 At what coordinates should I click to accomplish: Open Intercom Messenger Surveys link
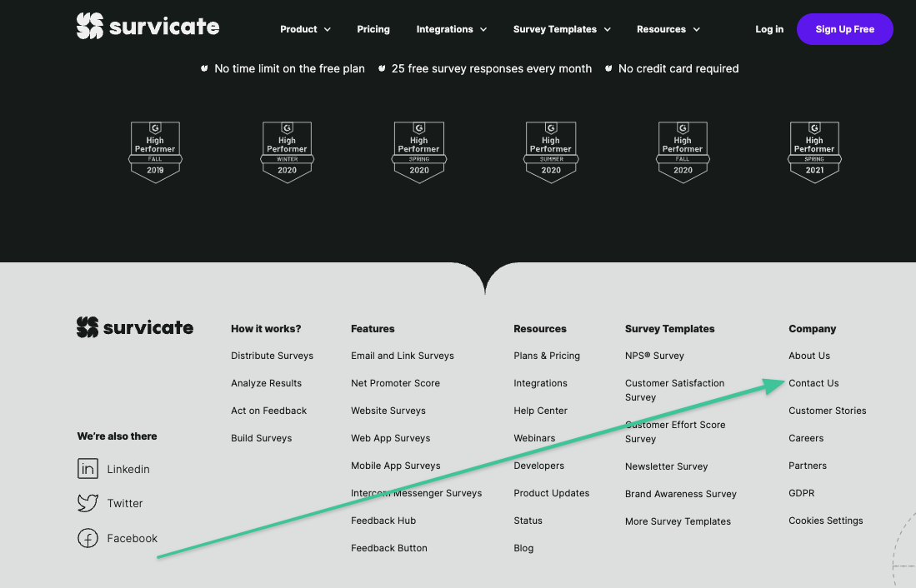417,493
